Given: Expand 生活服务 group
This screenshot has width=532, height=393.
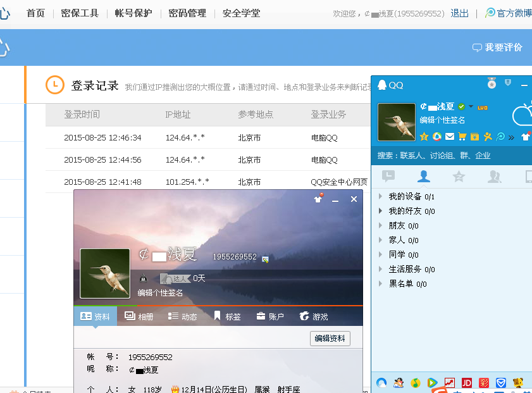Looking at the screenshot, I should click(380, 269).
